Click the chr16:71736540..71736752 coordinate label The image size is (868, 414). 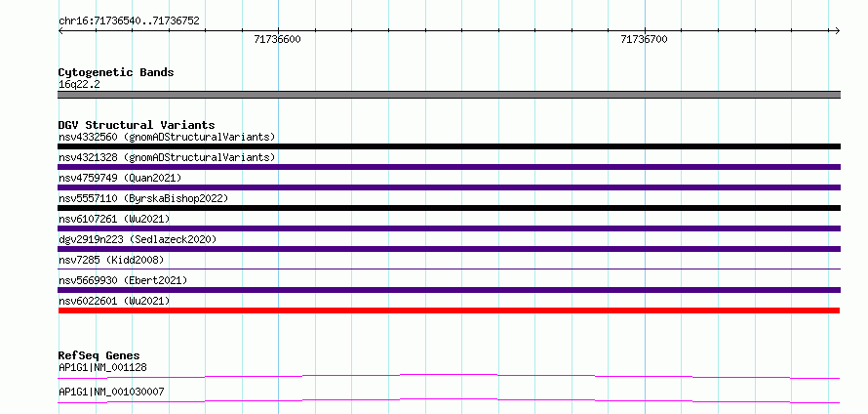[x=129, y=21]
